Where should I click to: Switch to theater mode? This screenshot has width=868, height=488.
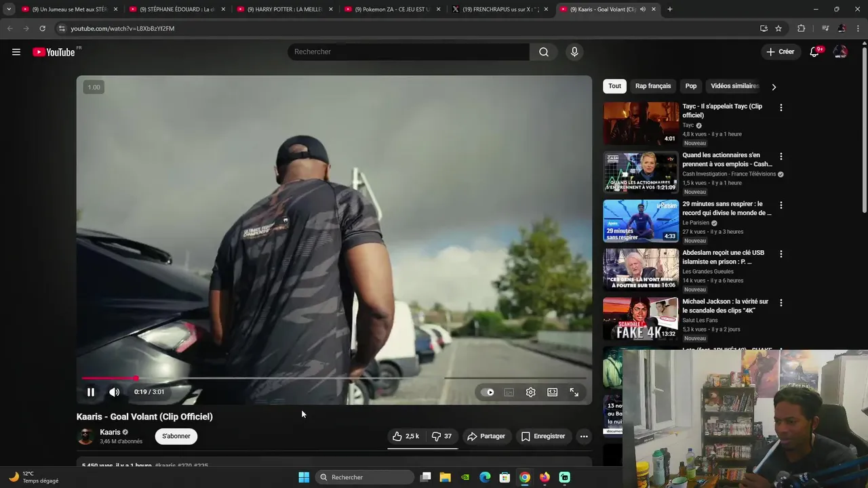(553, 392)
